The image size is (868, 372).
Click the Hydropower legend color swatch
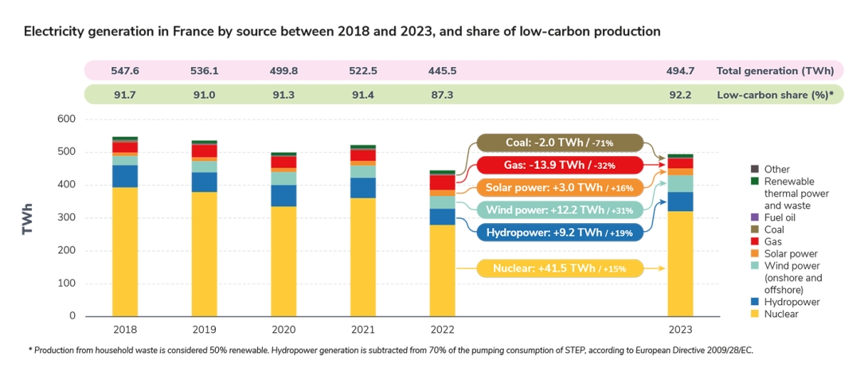pyautogui.click(x=754, y=302)
